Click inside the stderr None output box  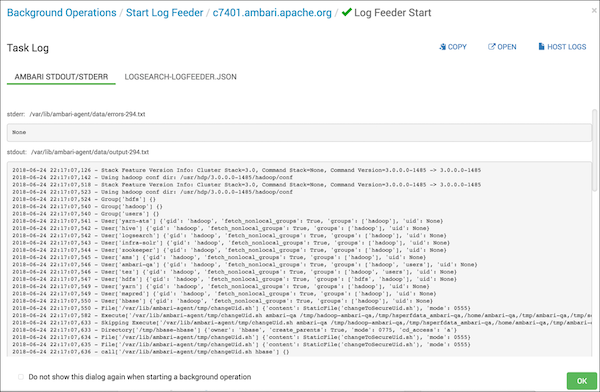299,132
